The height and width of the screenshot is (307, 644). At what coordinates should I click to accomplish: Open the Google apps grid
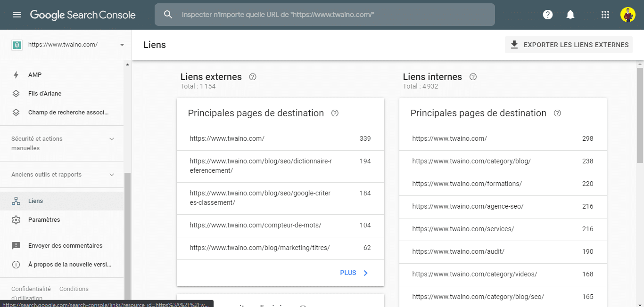click(x=605, y=15)
